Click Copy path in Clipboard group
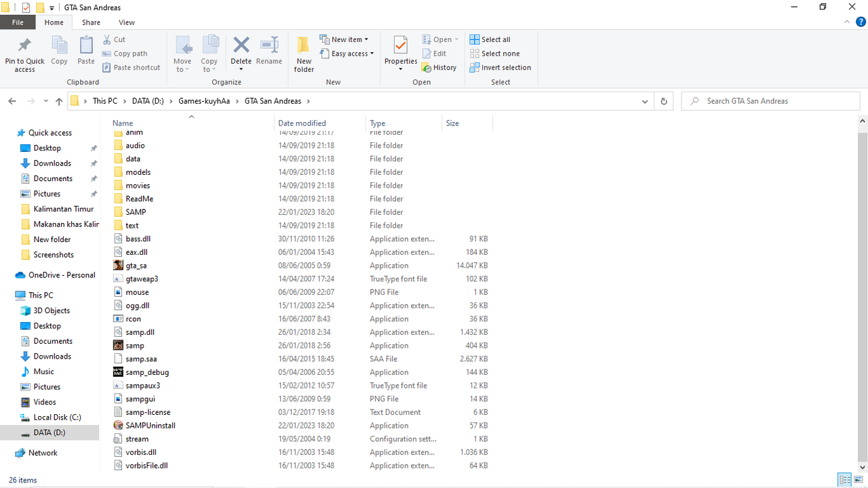The height and width of the screenshot is (488, 868). pos(125,54)
